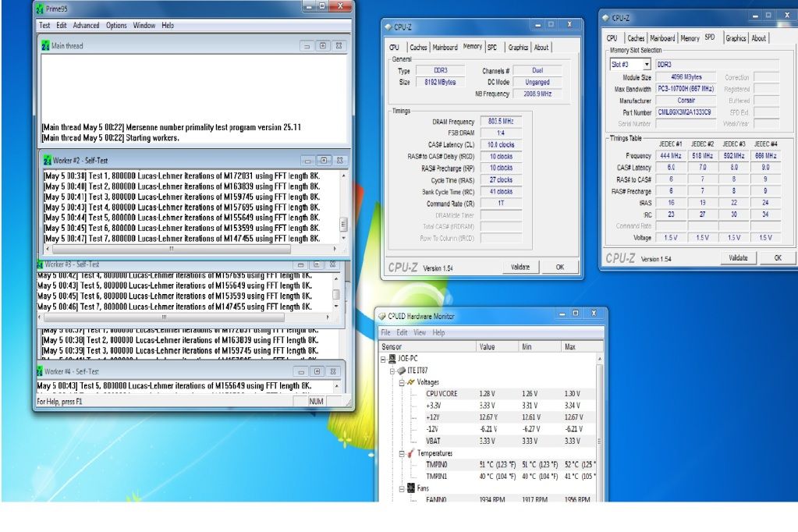Collapse the Voltages tree node
Viewport: 798px width, 532px height.
coord(402,382)
